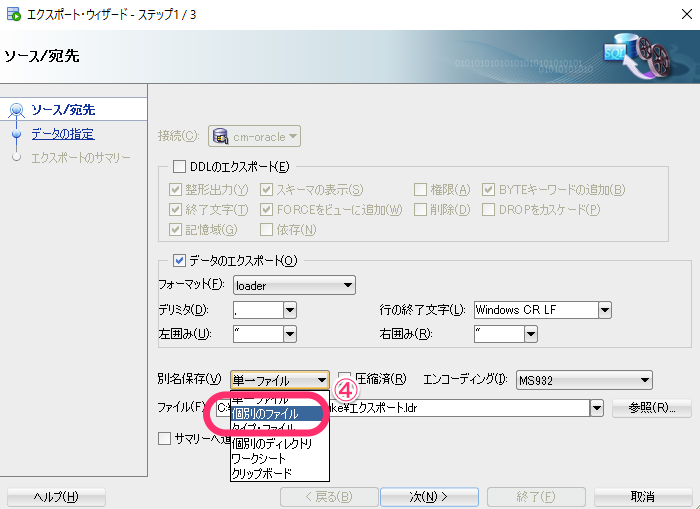Screen dimensions: 700x509
Task: Click the Export Wizard title bar icon
Action: (14, 15)
